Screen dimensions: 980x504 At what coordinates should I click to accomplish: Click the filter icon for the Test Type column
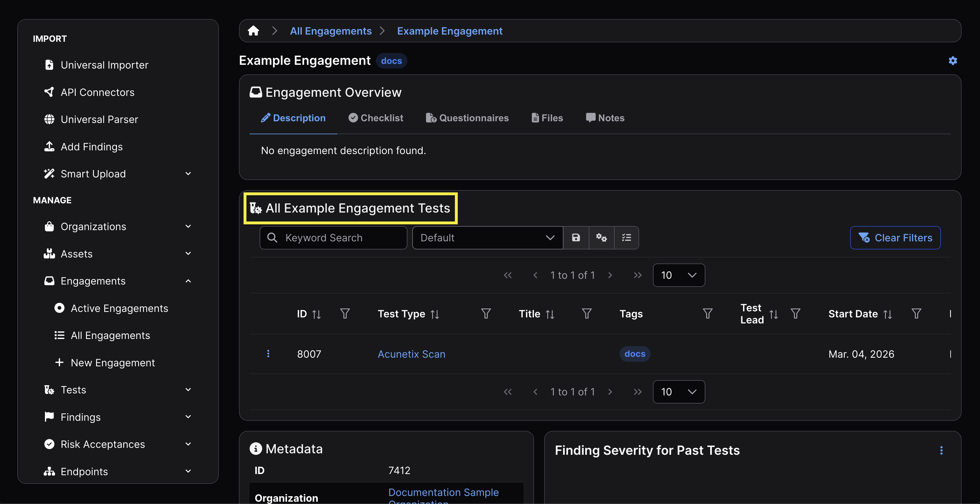pyautogui.click(x=485, y=314)
